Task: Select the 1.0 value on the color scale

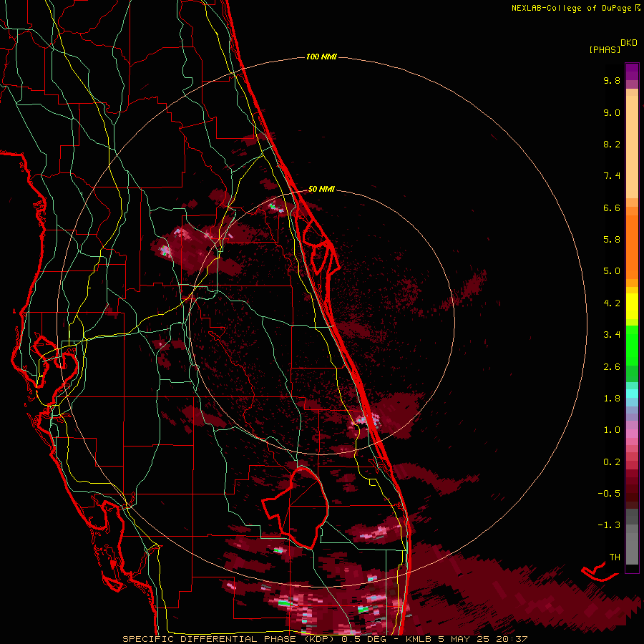Action: point(612,430)
